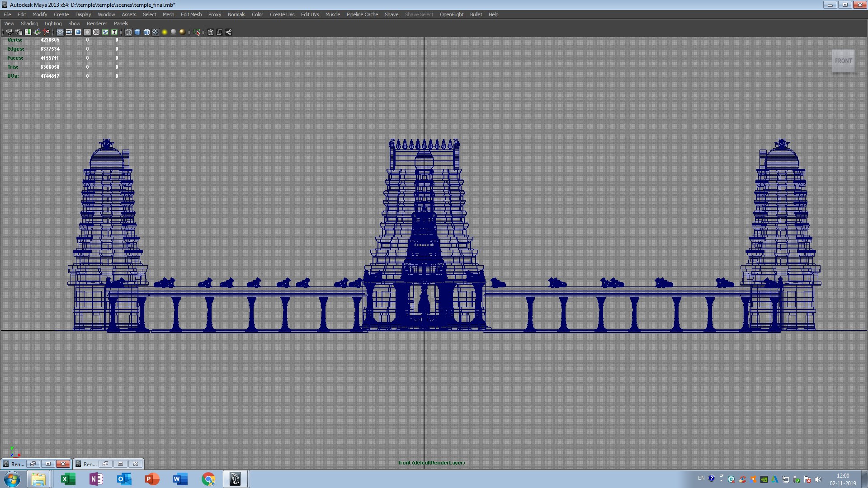Switch viewport to Wireframe cube icon
Viewport: 868px width, 488px height.
tap(128, 32)
